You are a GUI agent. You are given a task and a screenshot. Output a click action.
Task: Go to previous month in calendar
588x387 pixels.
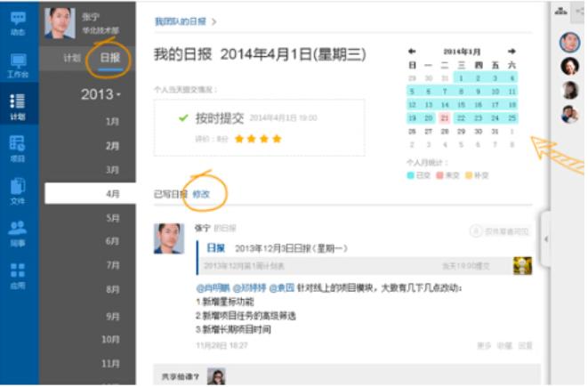point(412,51)
